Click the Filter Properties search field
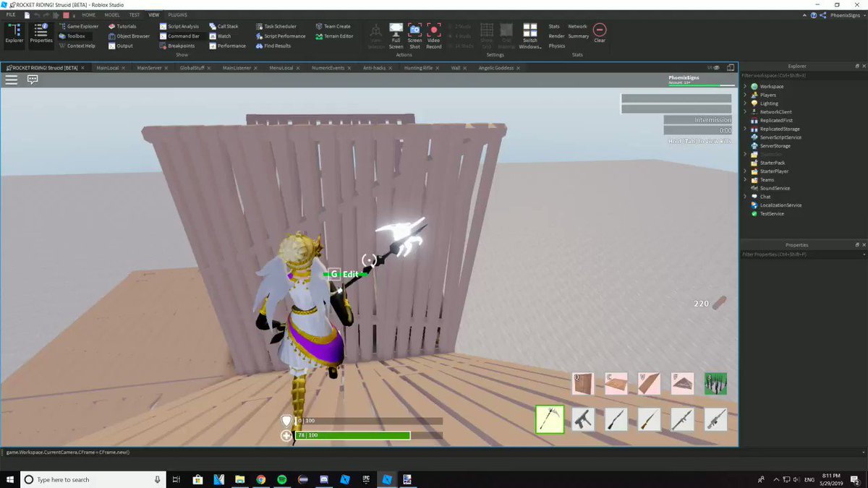The height and width of the screenshot is (488, 868). (x=804, y=254)
